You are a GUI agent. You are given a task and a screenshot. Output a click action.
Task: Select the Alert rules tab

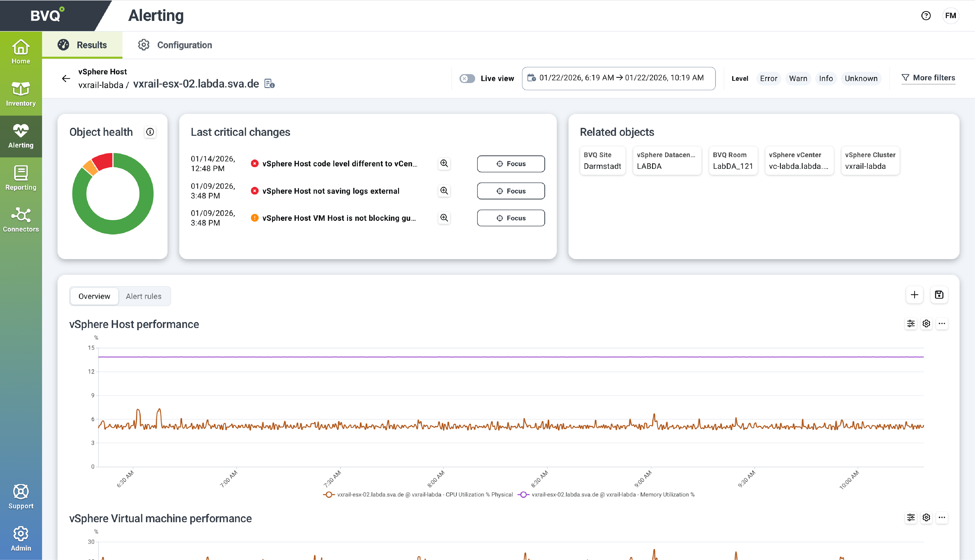pos(144,296)
